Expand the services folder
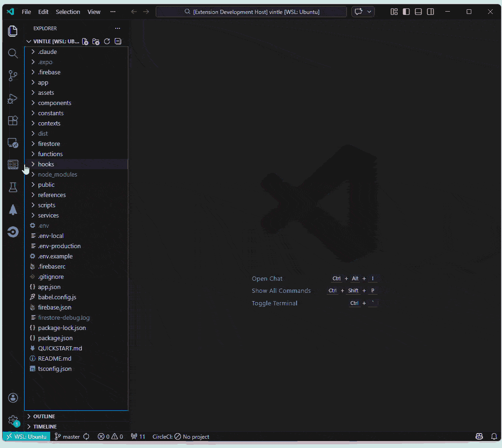 click(76, 215)
